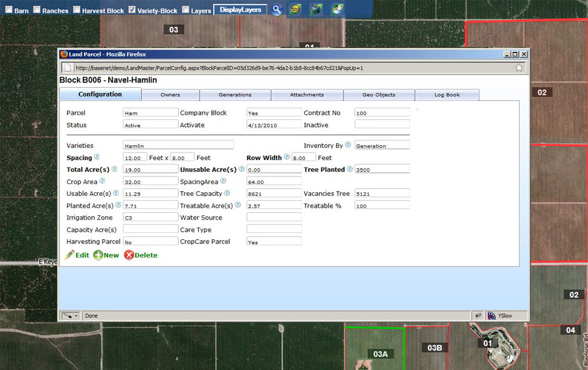Click the Delete link
The width and height of the screenshot is (588, 370).
pyautogui.click(x=141, y=255)
